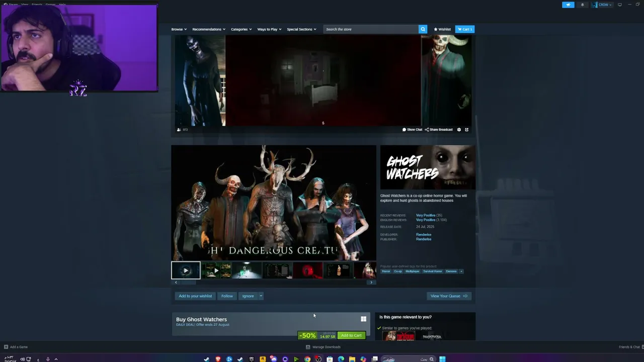Select the Demons tag

tap(451, 271)
